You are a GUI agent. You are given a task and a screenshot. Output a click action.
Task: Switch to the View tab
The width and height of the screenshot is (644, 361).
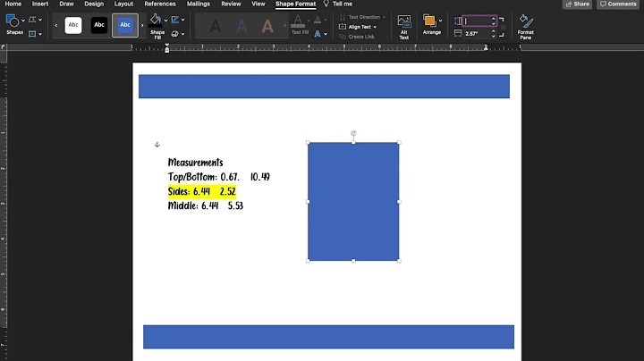point(258,4)
